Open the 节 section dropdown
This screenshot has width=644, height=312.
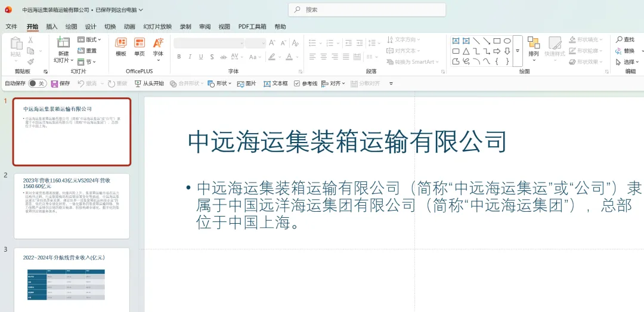(x=86, y=61)
